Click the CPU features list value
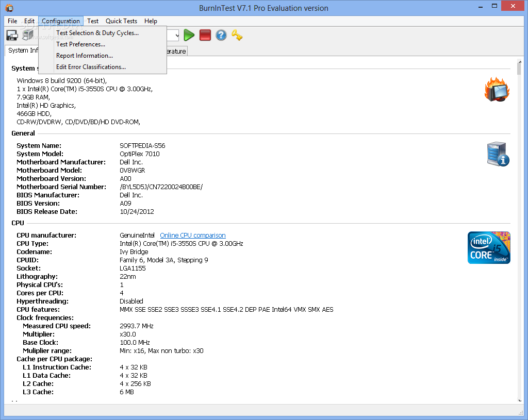 (x=226, y=310)
